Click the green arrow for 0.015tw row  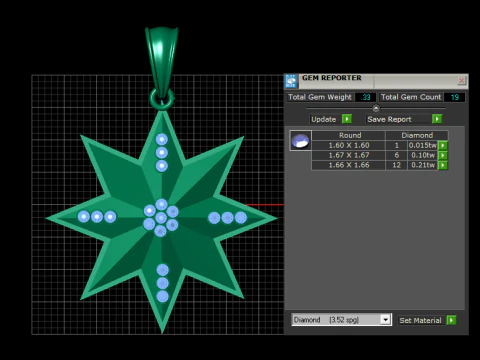tap(443, 145)
